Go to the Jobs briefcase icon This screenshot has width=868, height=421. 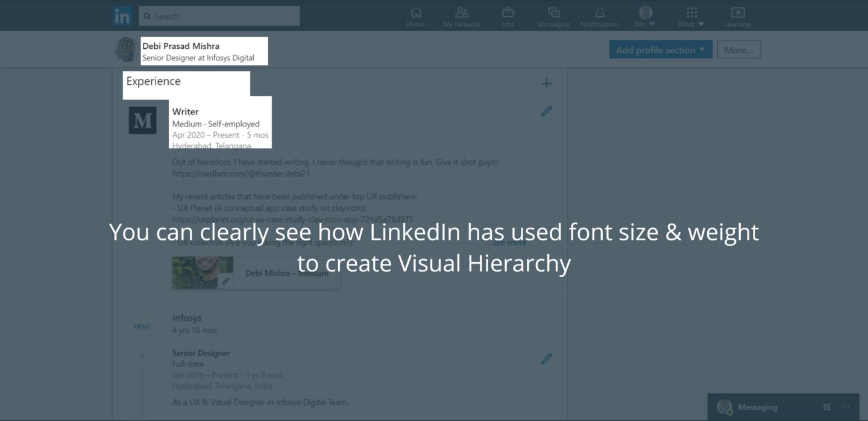pyautogui.click(x=508, y=17)
